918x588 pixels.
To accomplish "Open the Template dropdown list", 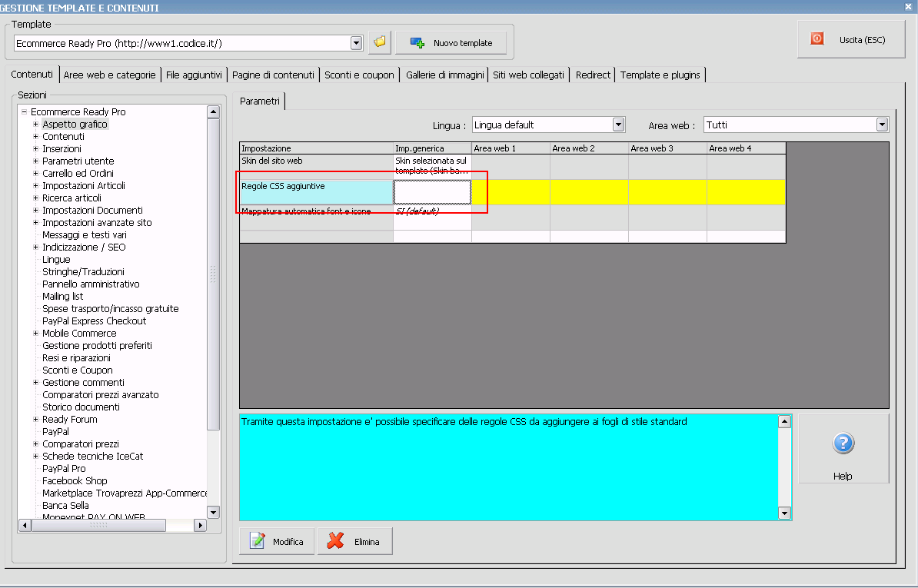I will tap(356, 43).
